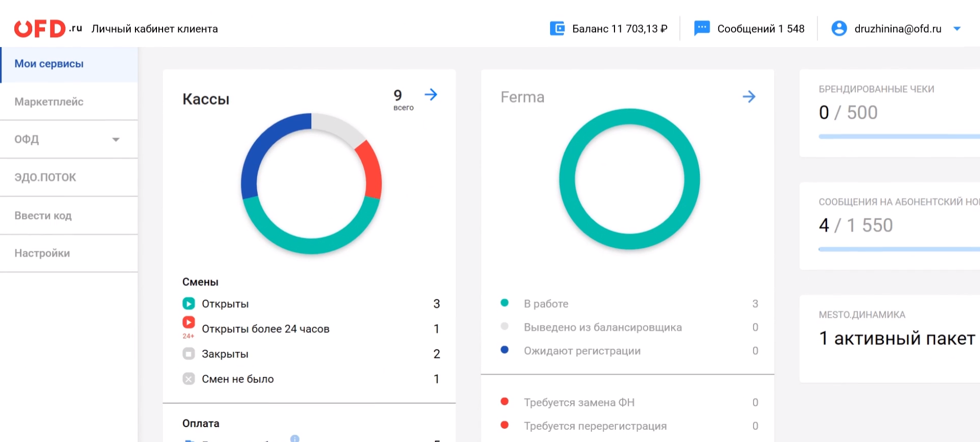Click druzhinina@ofd.ru account name
Image resolution: width=980 pixels, height=442 pixels.
pyautogui.click(x=898, y=29)
